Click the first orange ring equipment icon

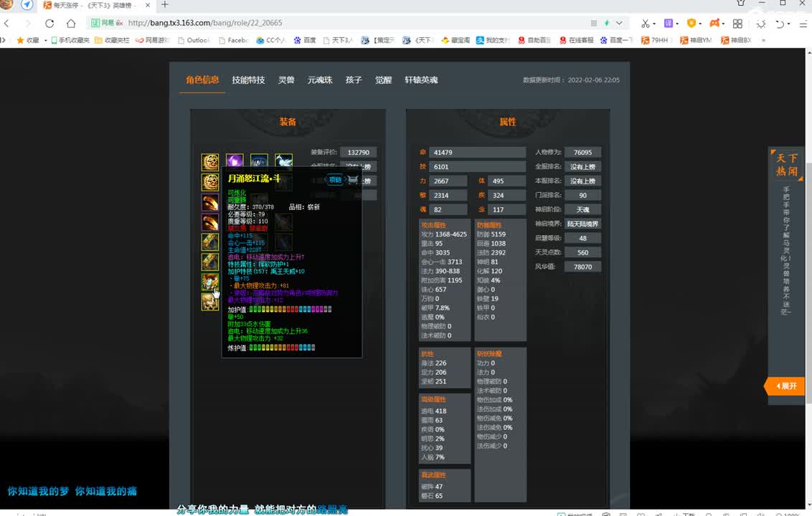click(210, 202)
